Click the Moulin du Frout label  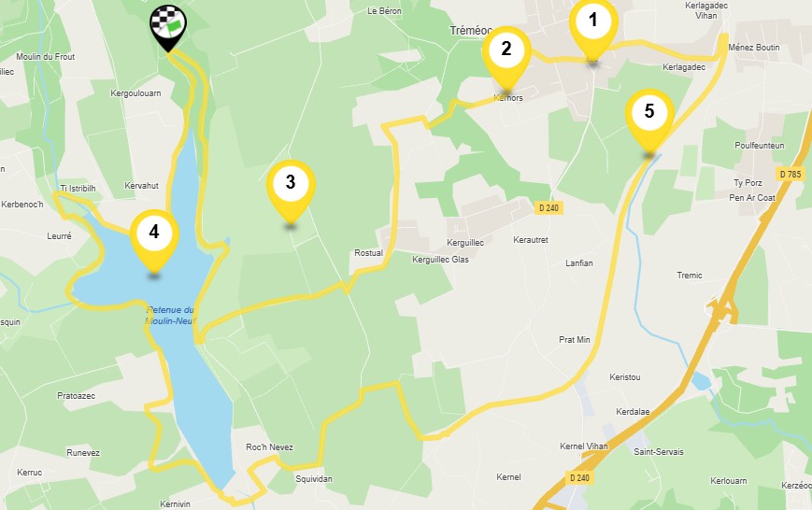pos(46,56)
